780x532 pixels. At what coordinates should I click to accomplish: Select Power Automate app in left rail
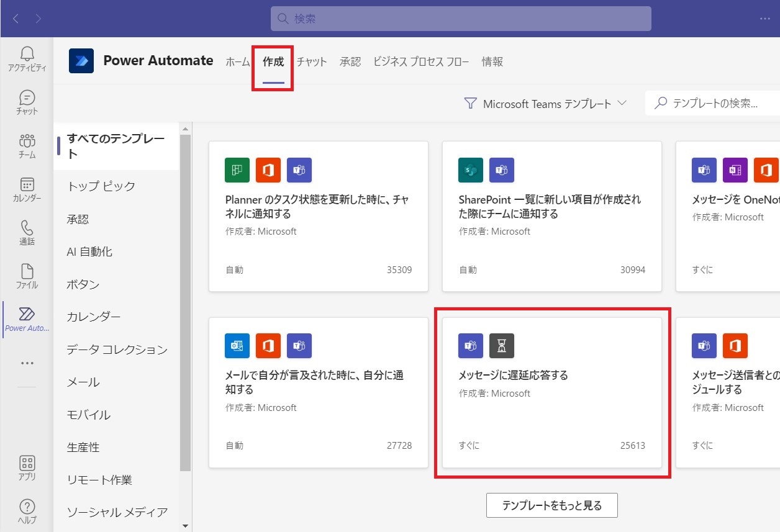pos(27,320)
